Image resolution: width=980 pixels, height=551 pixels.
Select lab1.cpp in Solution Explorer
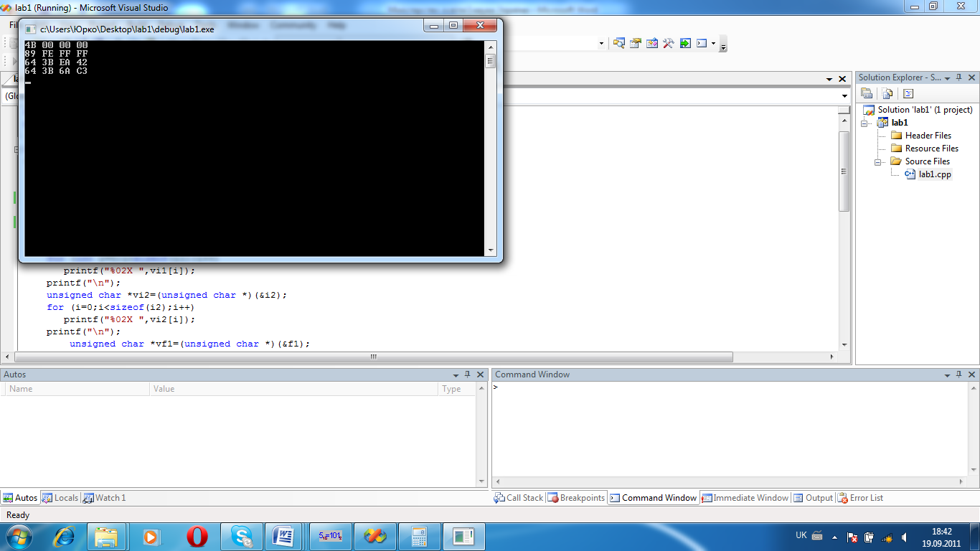pyautogui.click(x=935, y=174)
